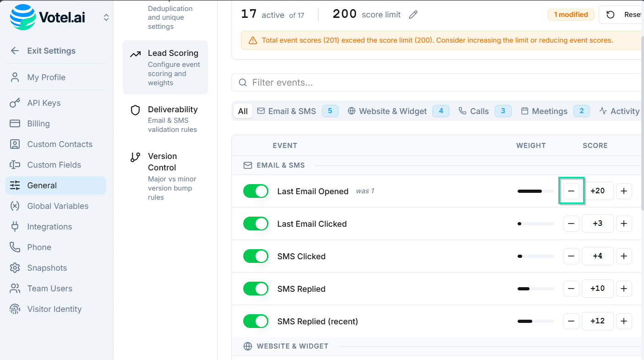Open the workspace switcher chevrons beside Votel.ai
This screenshot has height=360, width=644.
coord(106,17)
